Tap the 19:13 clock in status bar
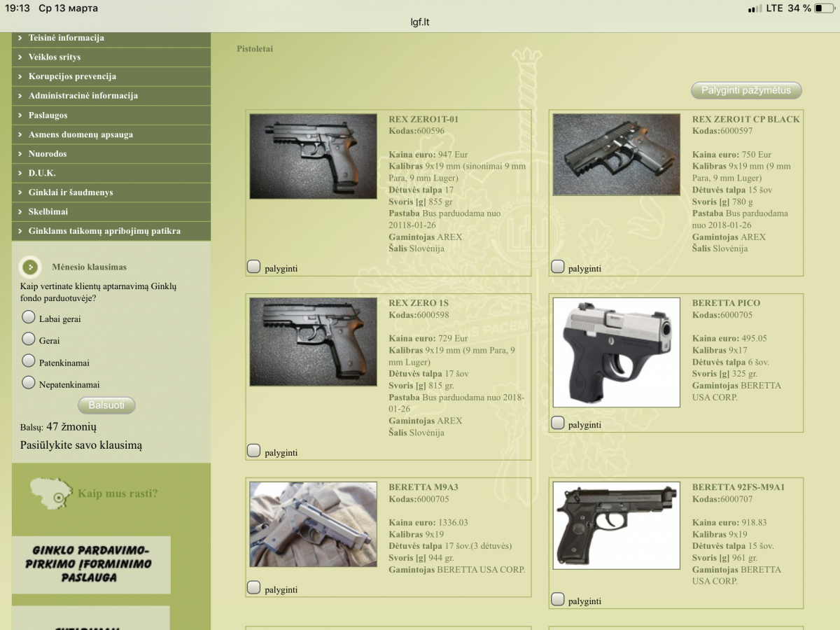840x630 pixels. coord(17,8)
